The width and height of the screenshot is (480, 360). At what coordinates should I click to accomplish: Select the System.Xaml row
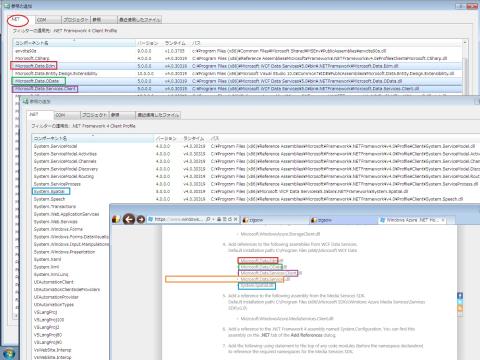pos(71,259)
